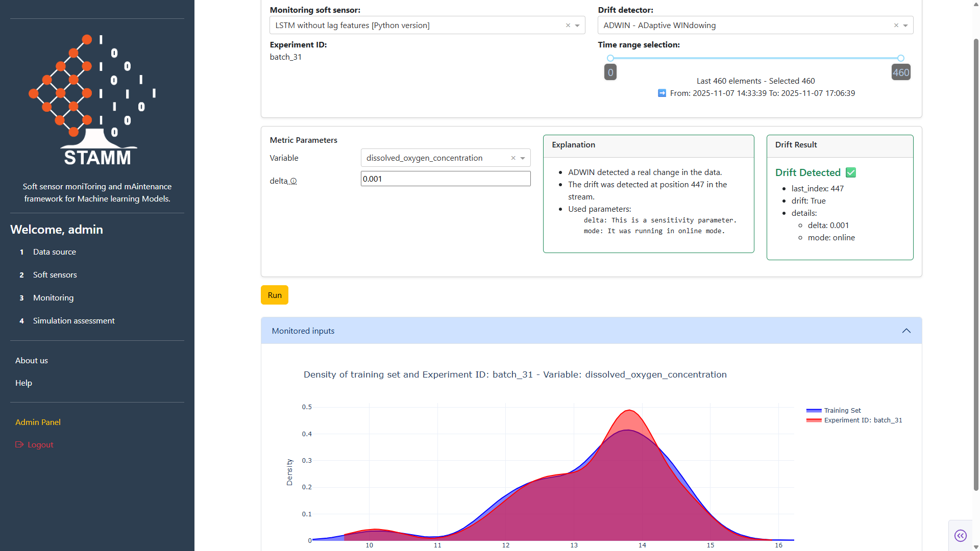Toggle Experiment ID batch_31 legend entry

pyautogui.click(x=863, y=420)
